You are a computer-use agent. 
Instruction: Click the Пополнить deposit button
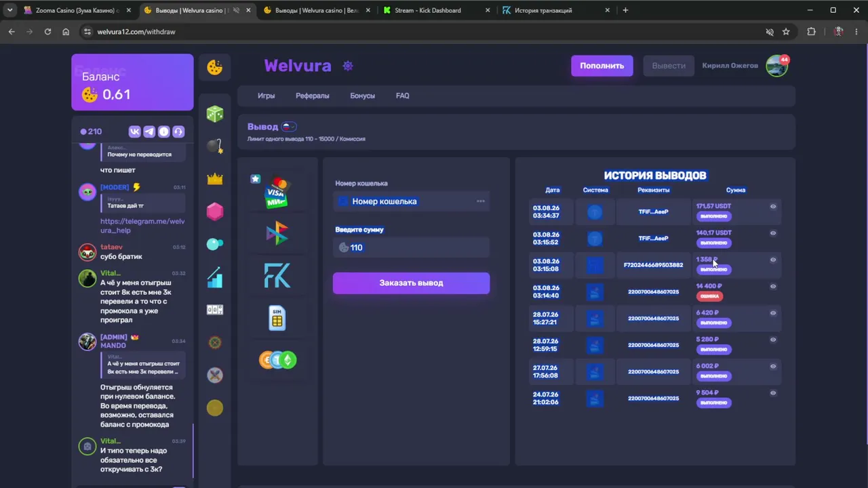click(x=602, y=66)
